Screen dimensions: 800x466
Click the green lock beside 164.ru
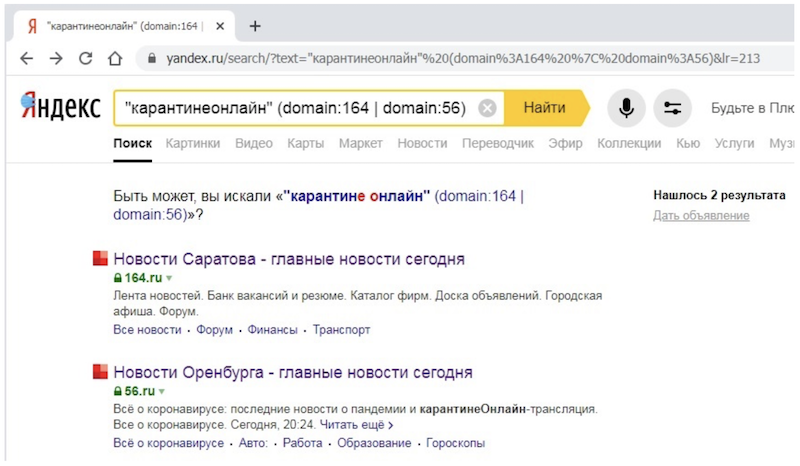pos(117,278)
